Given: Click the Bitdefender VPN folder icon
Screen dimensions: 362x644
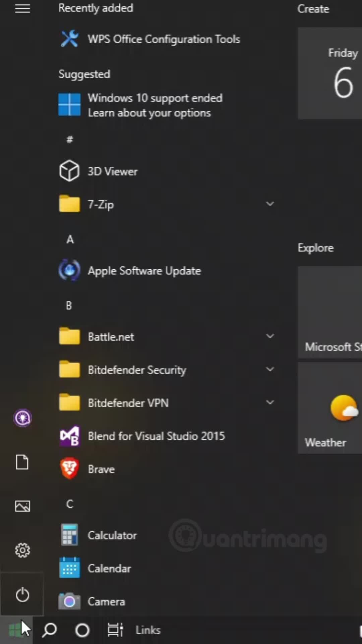Looking at the screenshot, I should pyautogui.click(x=69, y=402).
